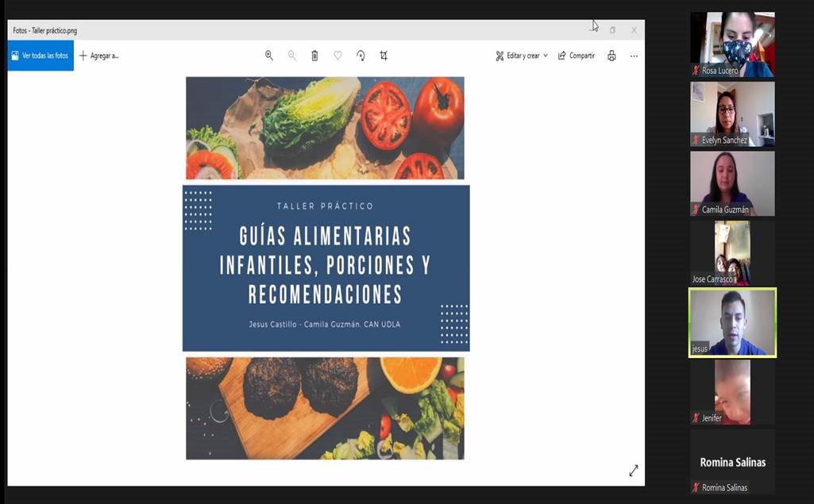The image size is (814, 504).
Task: Click Ver todas las fotos button
Action: [41, 56]
